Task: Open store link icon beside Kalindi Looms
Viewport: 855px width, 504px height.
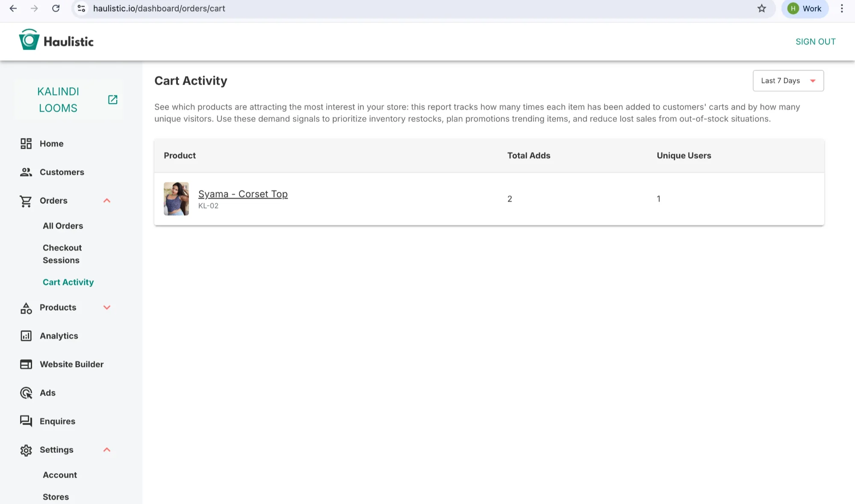Action: [112, 100]
